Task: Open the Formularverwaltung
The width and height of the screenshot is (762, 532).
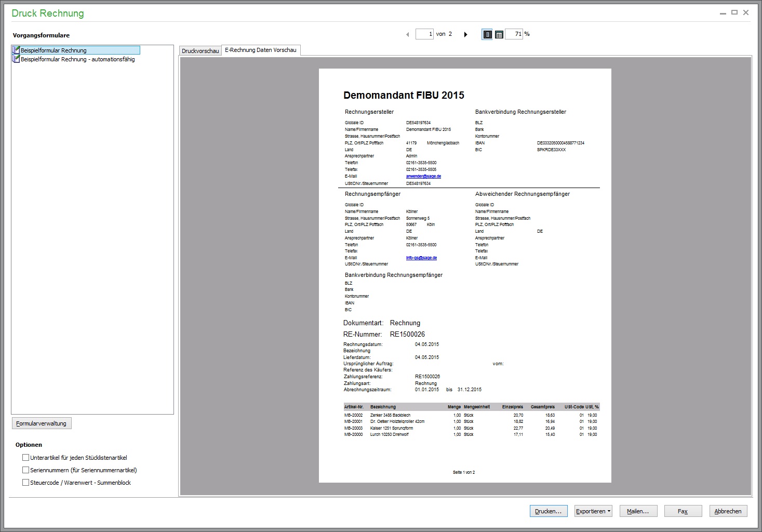Action: tap(42, 423)
